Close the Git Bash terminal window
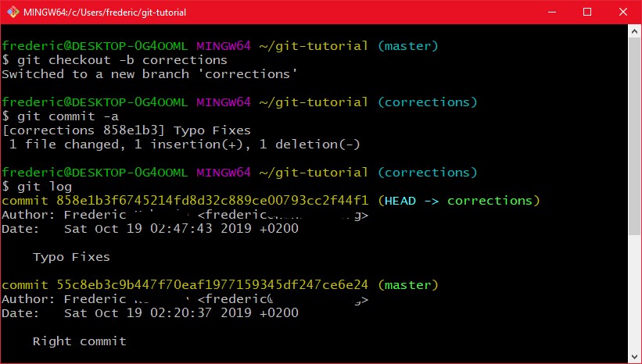The image size is (642, 364). point(623,12)
